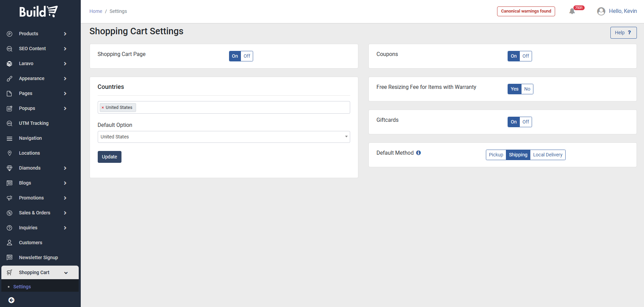Click the Products sidebar icon

tap(10, 34)
